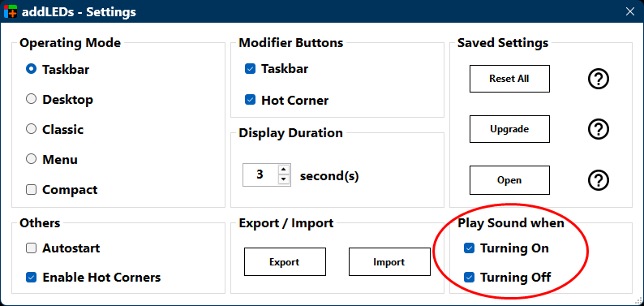Click the help icon beside Reset All
The width and height of the screenshot is (644, 306).
[x=599, y=79]
